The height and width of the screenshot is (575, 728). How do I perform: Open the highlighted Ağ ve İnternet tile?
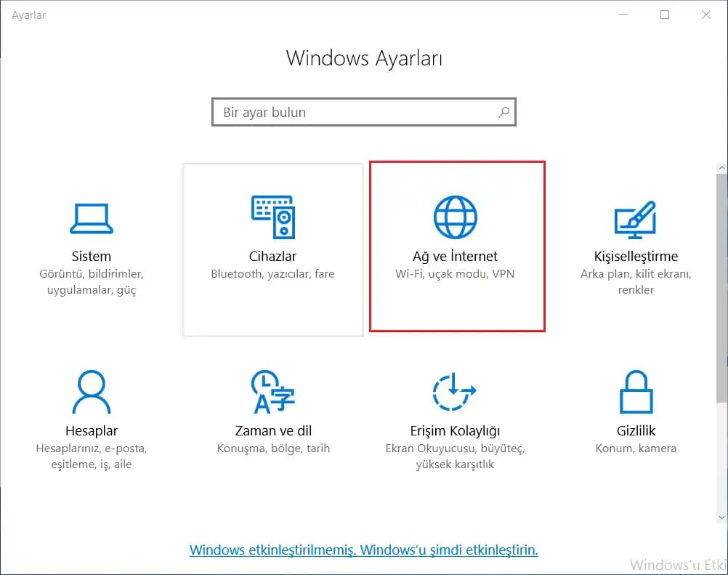point(456,247)
